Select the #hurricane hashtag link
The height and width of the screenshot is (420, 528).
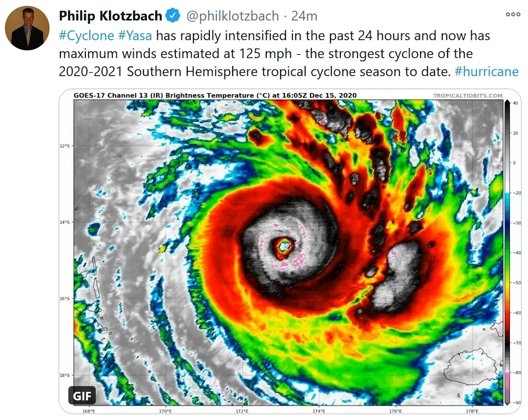point(486,72)
